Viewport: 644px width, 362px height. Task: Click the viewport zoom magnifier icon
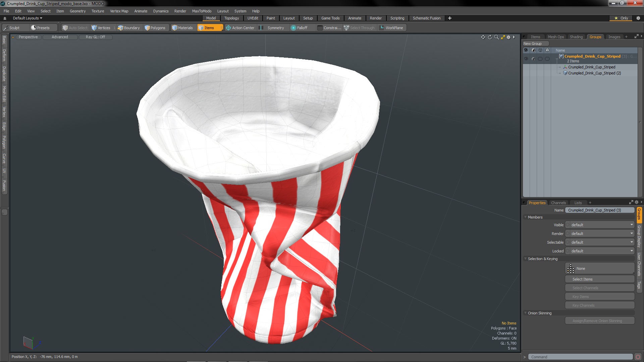pyautogui.click(x=496, y=37)
